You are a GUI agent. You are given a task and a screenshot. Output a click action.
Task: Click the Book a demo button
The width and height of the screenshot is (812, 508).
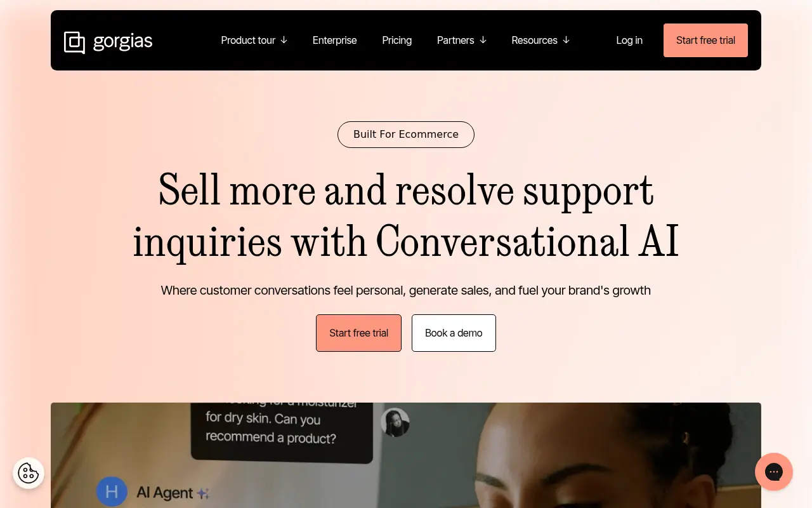coord(454,333)
